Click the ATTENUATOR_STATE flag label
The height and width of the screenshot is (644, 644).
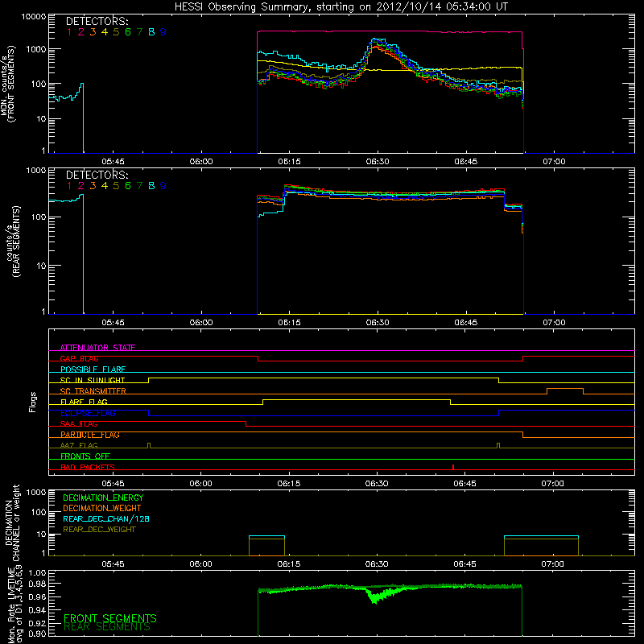pyautogui.click(x=97, y=348)
